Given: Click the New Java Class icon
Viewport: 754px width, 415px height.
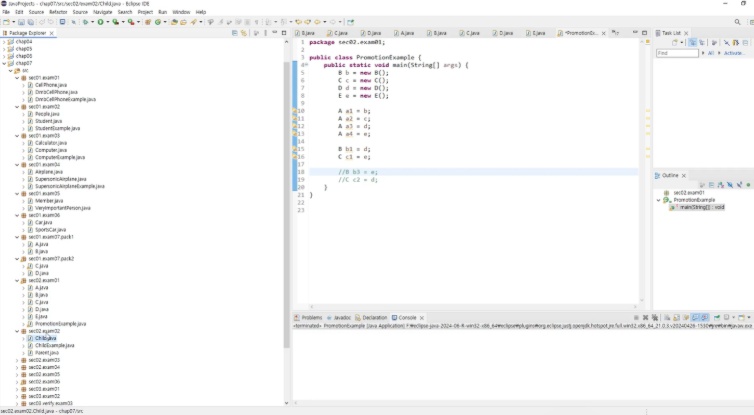Looking at the screenshot, I should click(158, 22).
